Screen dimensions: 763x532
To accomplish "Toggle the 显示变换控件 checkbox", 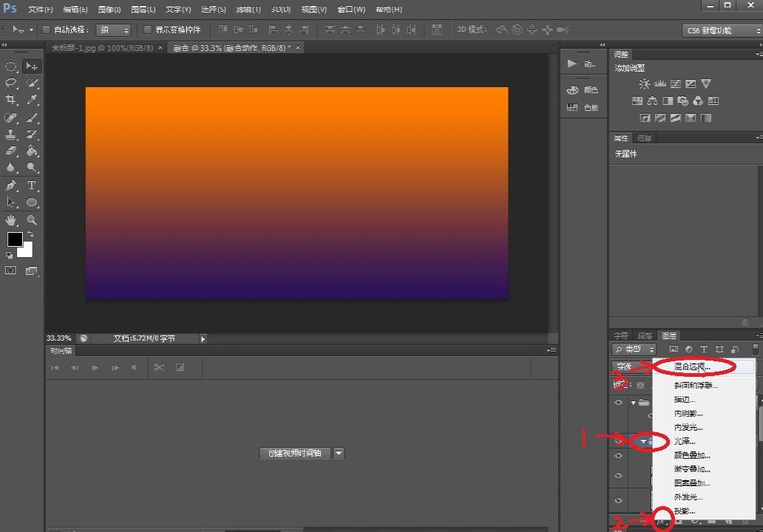I will click(x=147, y=30).
